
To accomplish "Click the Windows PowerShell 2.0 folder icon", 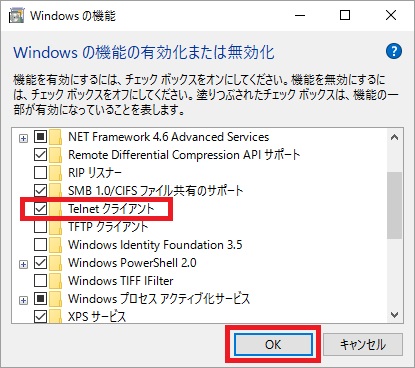I will click(55, 263).
